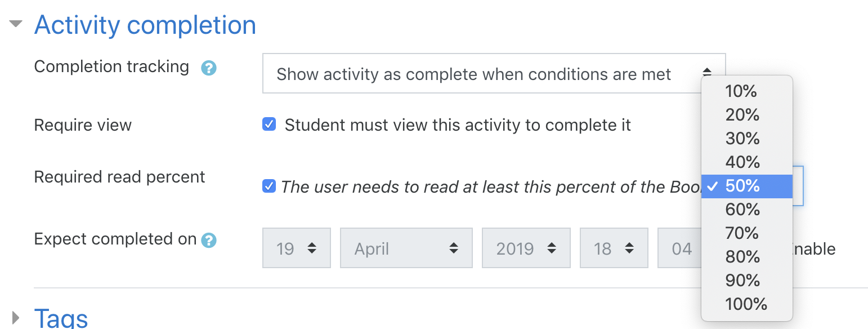Open help for Completion tracking

209,68
